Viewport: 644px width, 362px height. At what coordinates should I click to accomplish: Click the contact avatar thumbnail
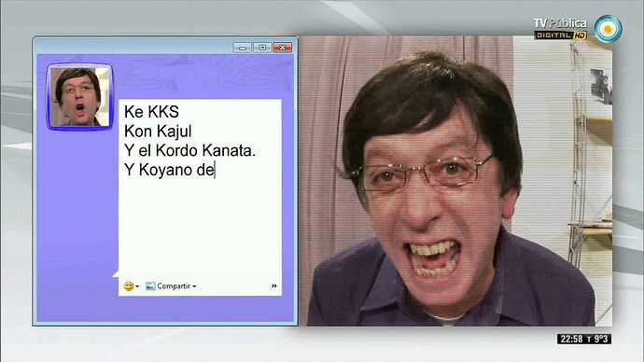click(79, 97)
